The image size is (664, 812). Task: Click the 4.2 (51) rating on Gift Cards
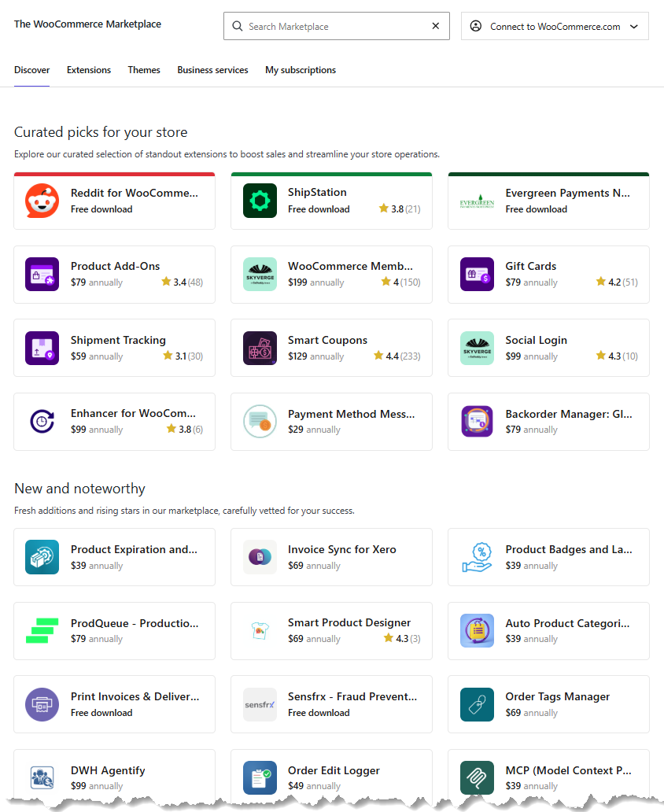[x=617, y=282]
